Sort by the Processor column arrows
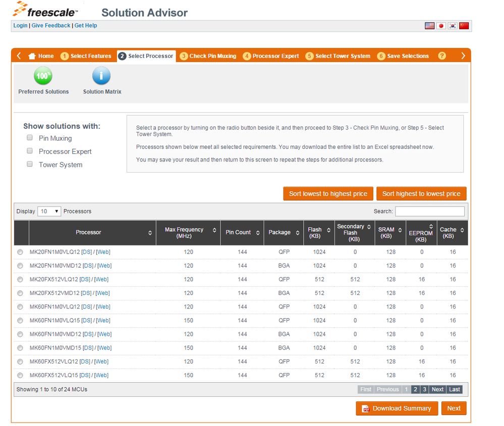The height and width of the screenshot is (426, 504). click(150, 232)
